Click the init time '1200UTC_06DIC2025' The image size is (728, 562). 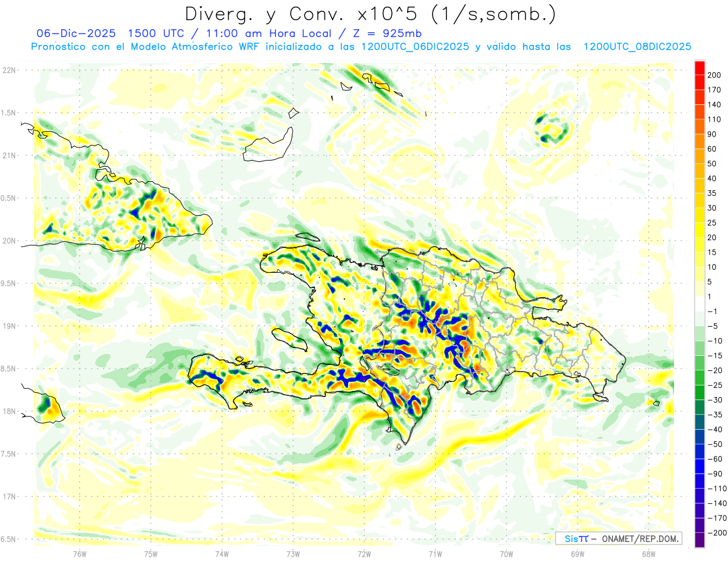pyautogui.click(x=415, y=47)
